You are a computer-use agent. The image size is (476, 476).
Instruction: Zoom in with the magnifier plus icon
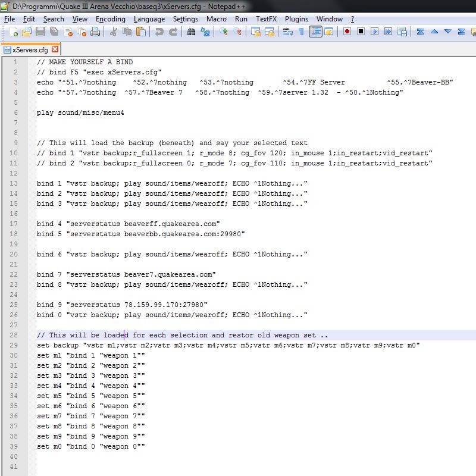tap(224, 32)
